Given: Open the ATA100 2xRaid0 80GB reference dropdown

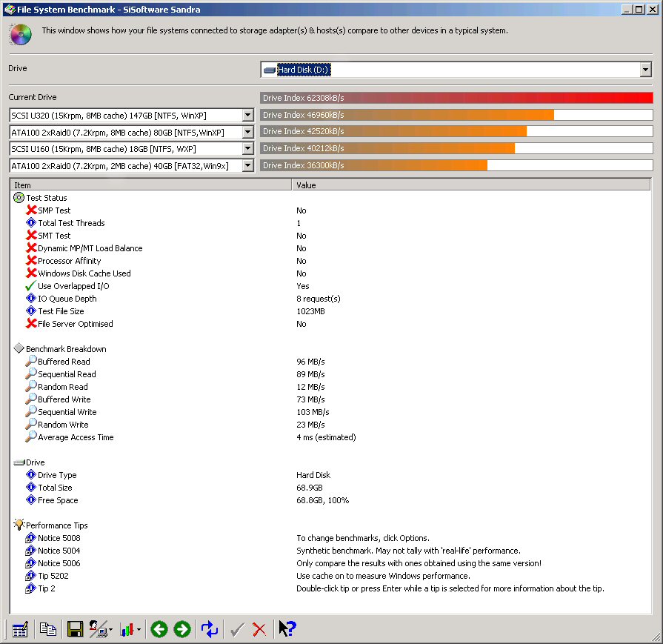Looking at the screenshot, I should (248, 132).
